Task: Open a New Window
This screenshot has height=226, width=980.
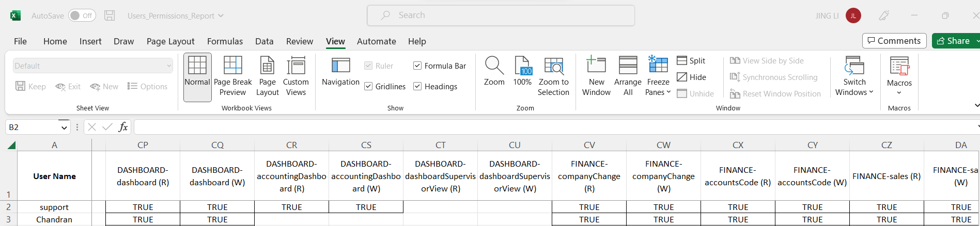Action: [x=596, y=76]
